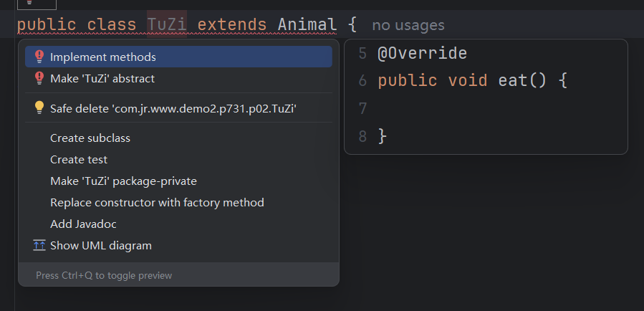The height and width of the screenshot is (311, 644).
Task: Open Show UML diagram action
Action: 178,246
